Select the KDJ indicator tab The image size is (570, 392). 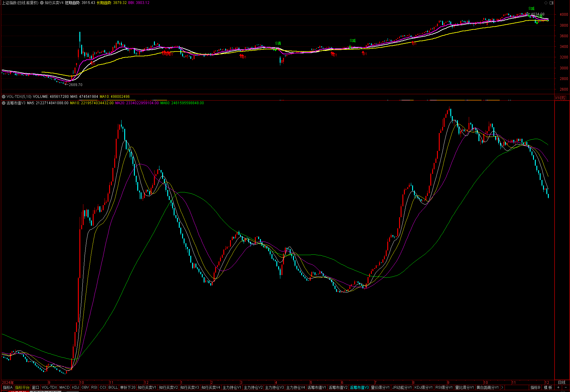[x=75, y=387]
